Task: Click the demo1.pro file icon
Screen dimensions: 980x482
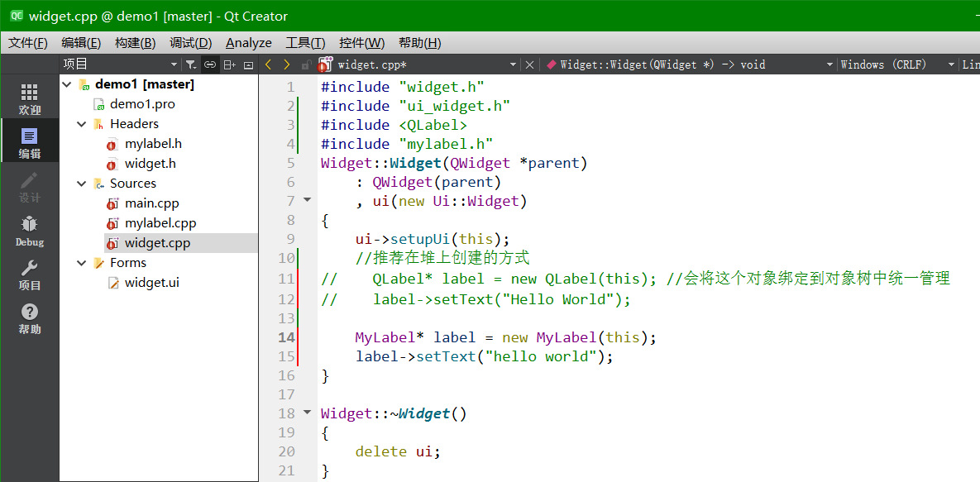Action: pos(98,104)
